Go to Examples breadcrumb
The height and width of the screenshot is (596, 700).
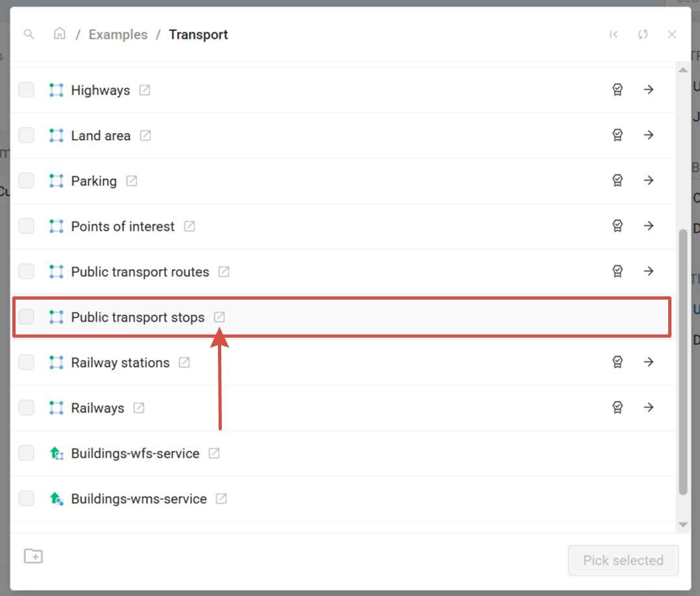118,34
